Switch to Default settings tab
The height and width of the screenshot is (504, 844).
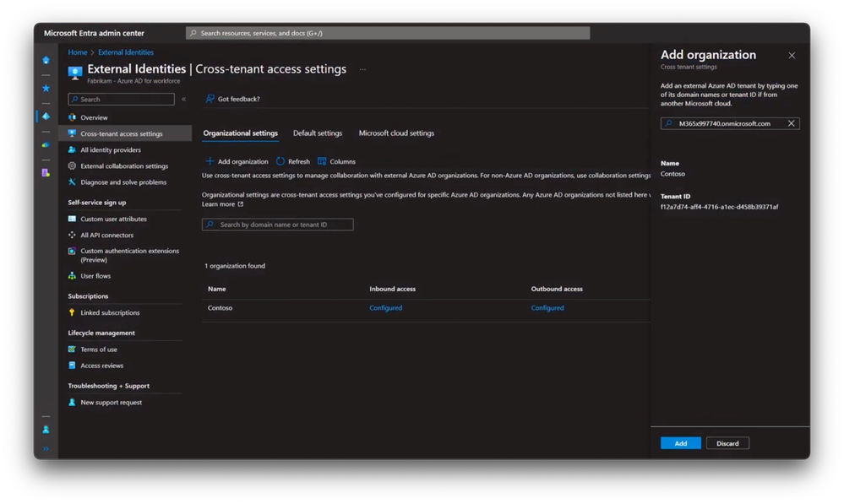coord(318,133)
